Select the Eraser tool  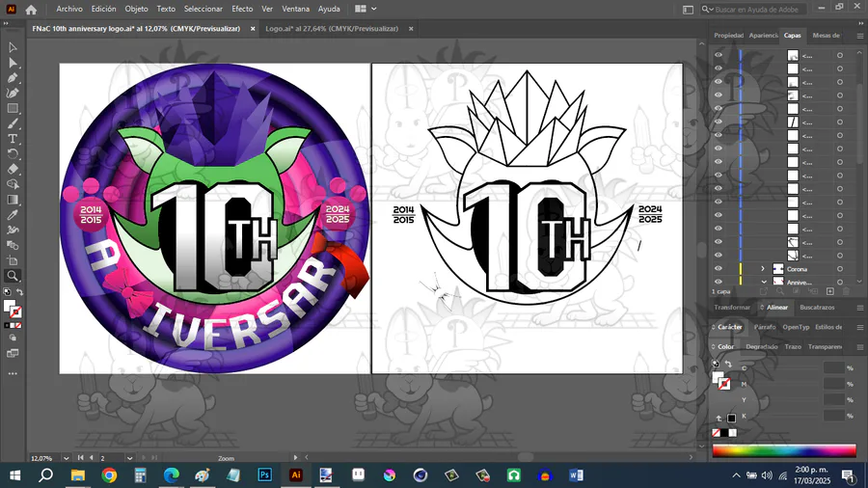[13, 170]
